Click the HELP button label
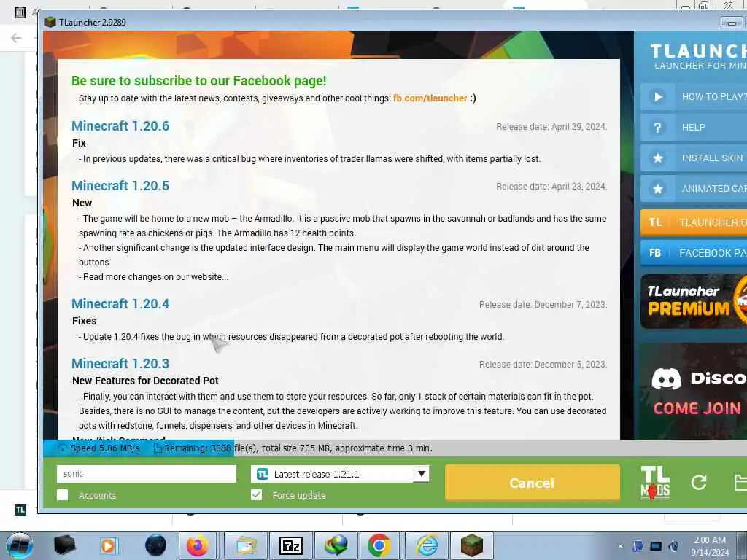The image size is (747, 560). point(693,127)
